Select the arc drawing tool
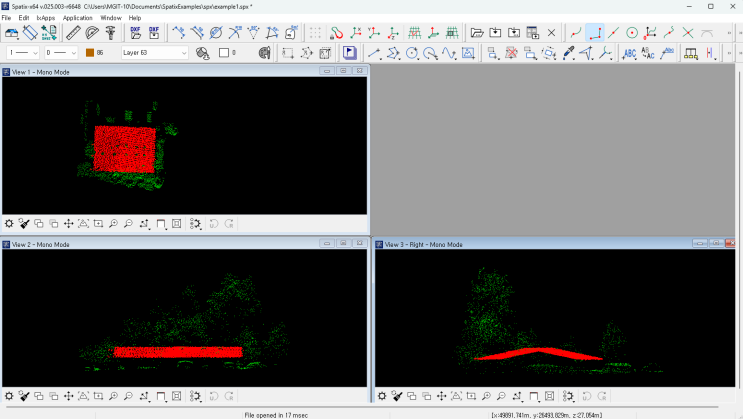This screenshot has height=419, width=743. [x=430, y=53]
